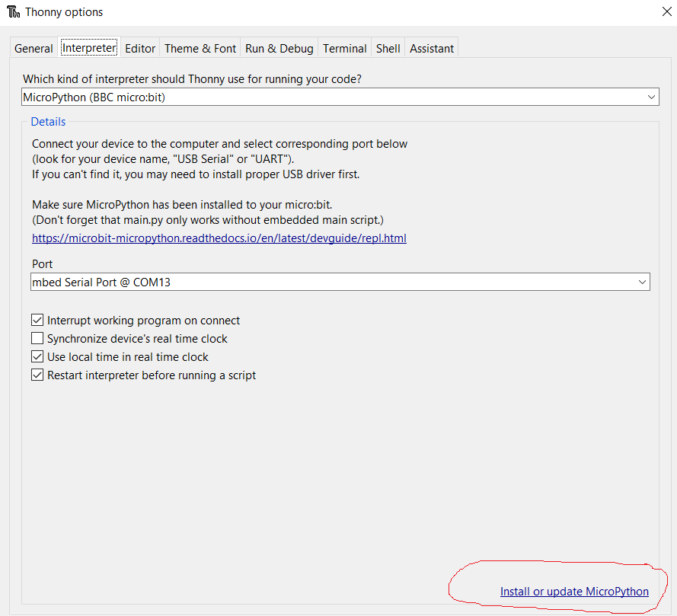
Task: Click the 'Thonny options' window title
Action: point(64,12)
